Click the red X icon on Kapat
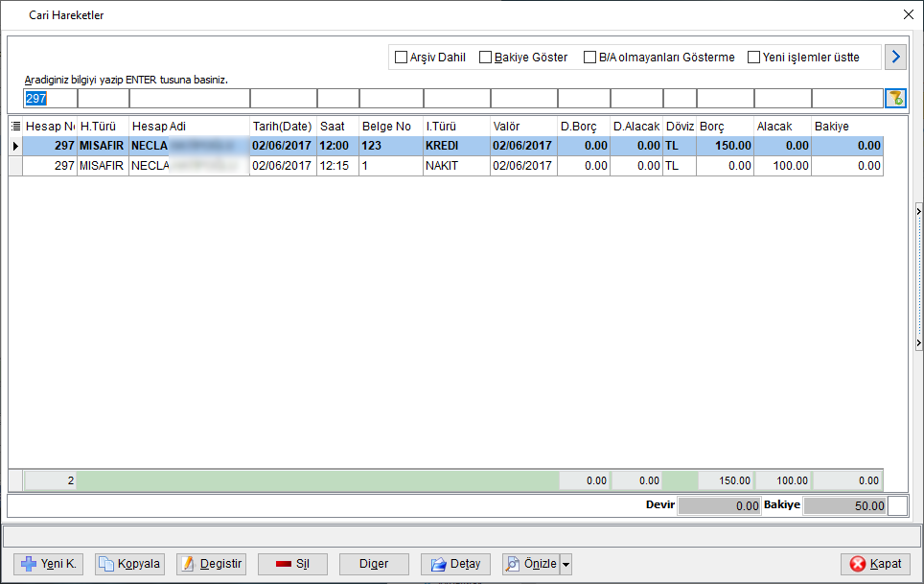The width and height of the screenshot is (924, 584). pyautogui.click(x=858, y=564)
